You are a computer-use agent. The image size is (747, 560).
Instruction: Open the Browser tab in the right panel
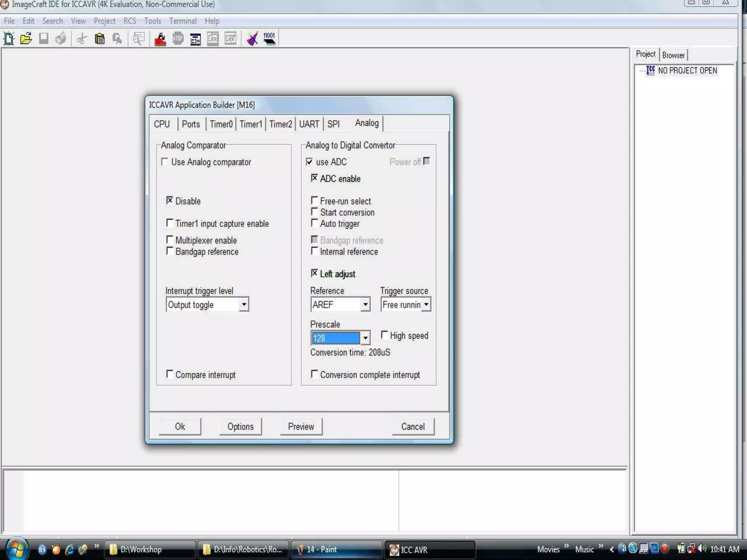pos(673,55)
